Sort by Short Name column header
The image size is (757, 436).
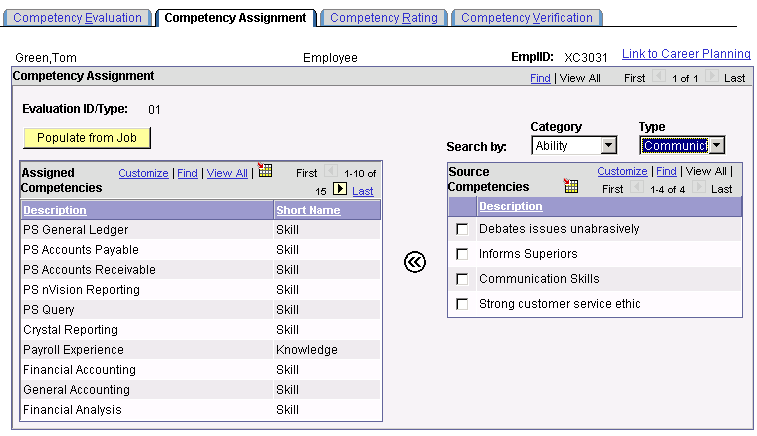click(x=308, y=210)
